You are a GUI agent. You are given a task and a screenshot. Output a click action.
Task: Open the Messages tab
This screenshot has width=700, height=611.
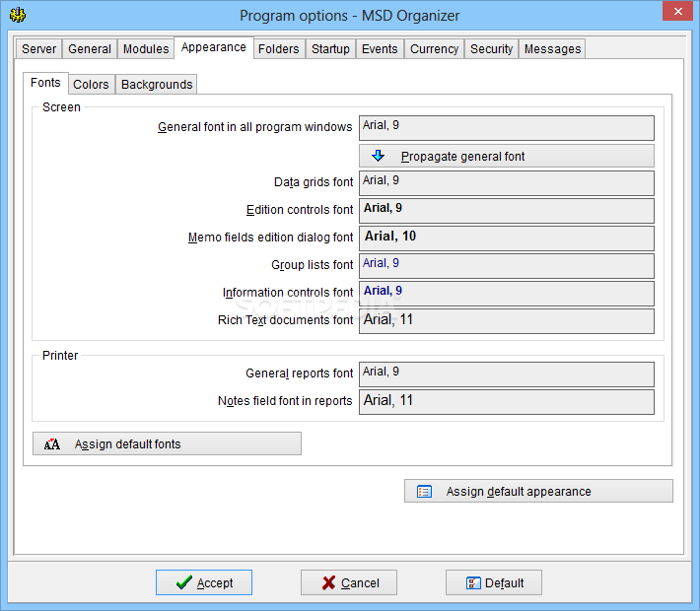553,48
